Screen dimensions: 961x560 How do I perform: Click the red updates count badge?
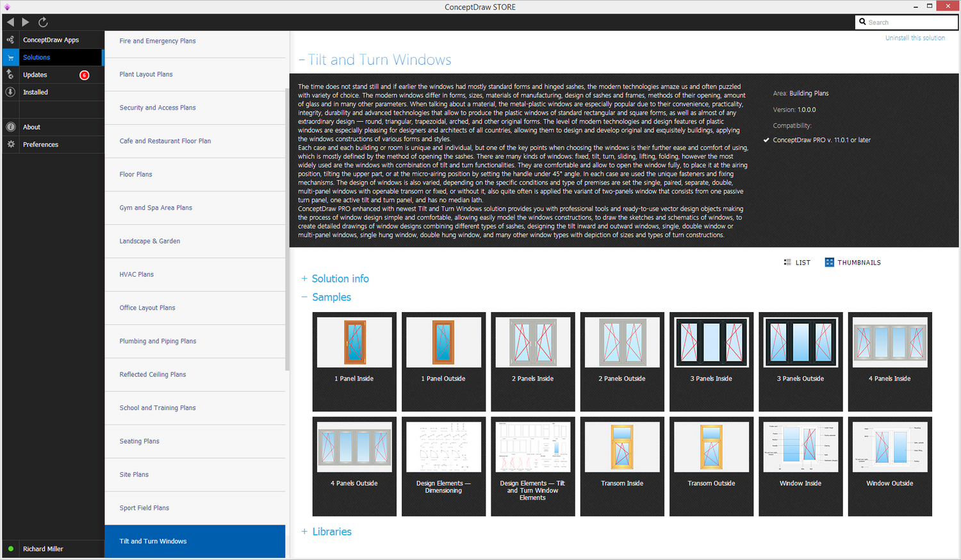pos(84,75)
